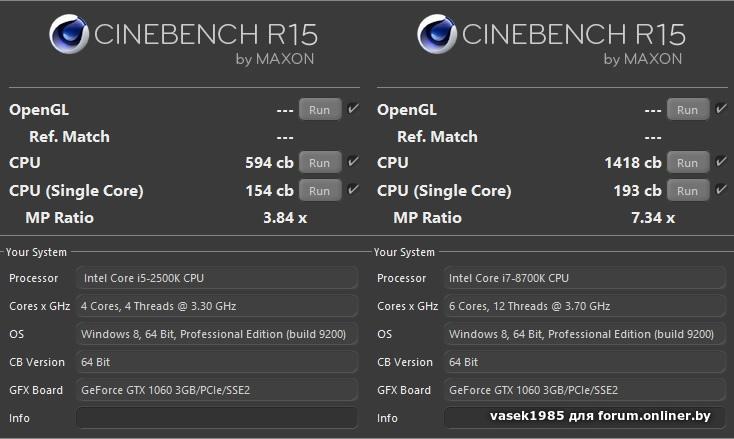Click the MP Ratio label in left panel
This screenshot has width=734, height=439.
tap(59, 218)
